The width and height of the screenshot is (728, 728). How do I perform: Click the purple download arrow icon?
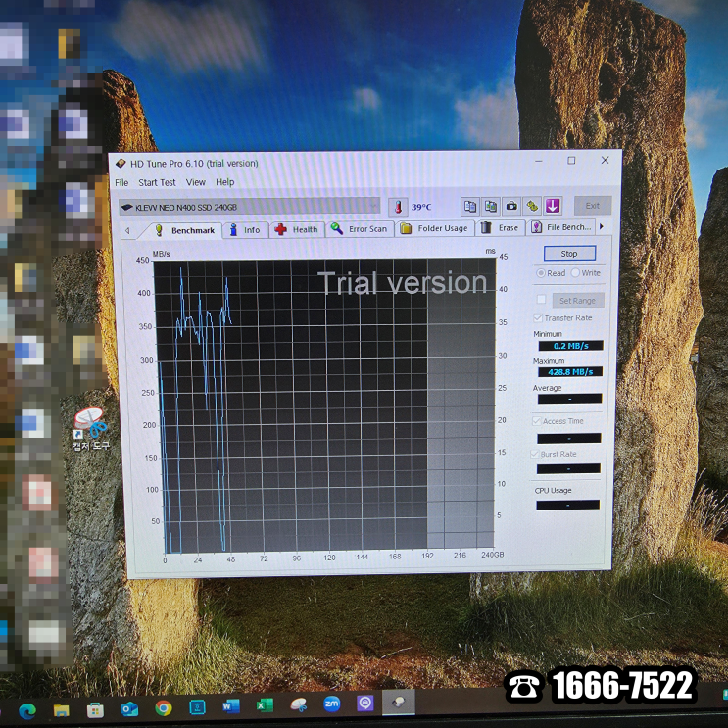click(x=553, y=206)
